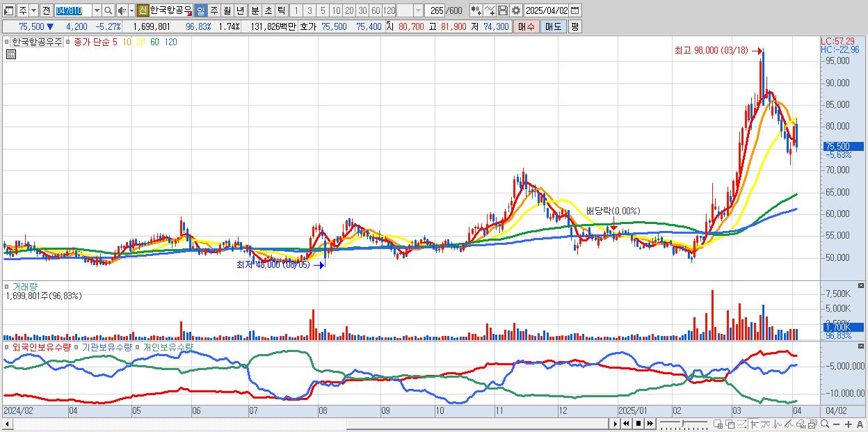Viewport: 868px width, 432px height.
Task: Click the zigzag wave analysis icon
Action: 778,424
